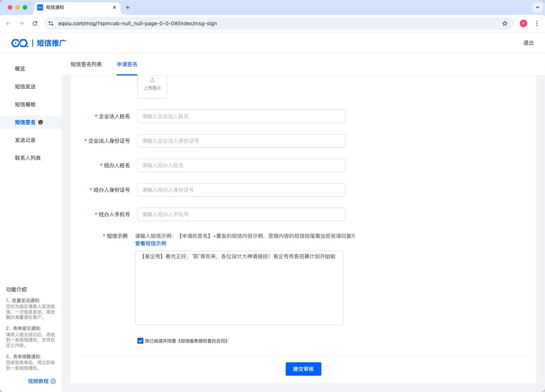The image size is (545, 392).
Task: Go to 发送记录 in the sidebar
Action: click(x=25, y=140)
